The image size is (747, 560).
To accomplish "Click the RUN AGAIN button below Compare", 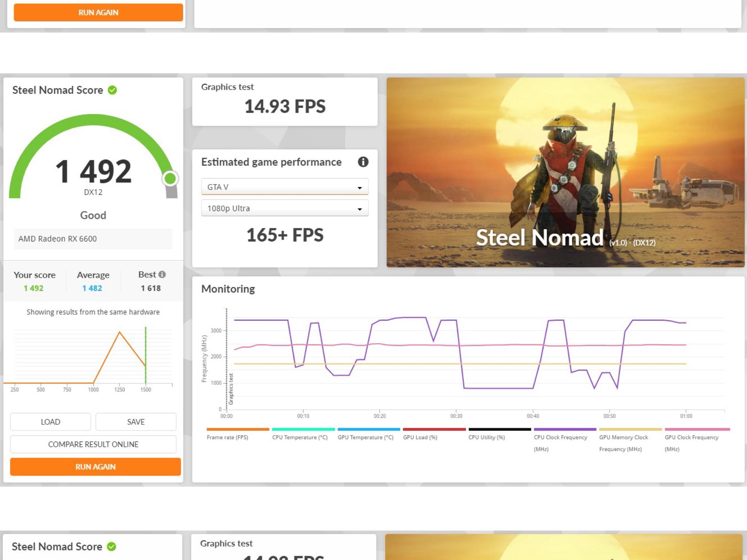I will click(95, 467).
